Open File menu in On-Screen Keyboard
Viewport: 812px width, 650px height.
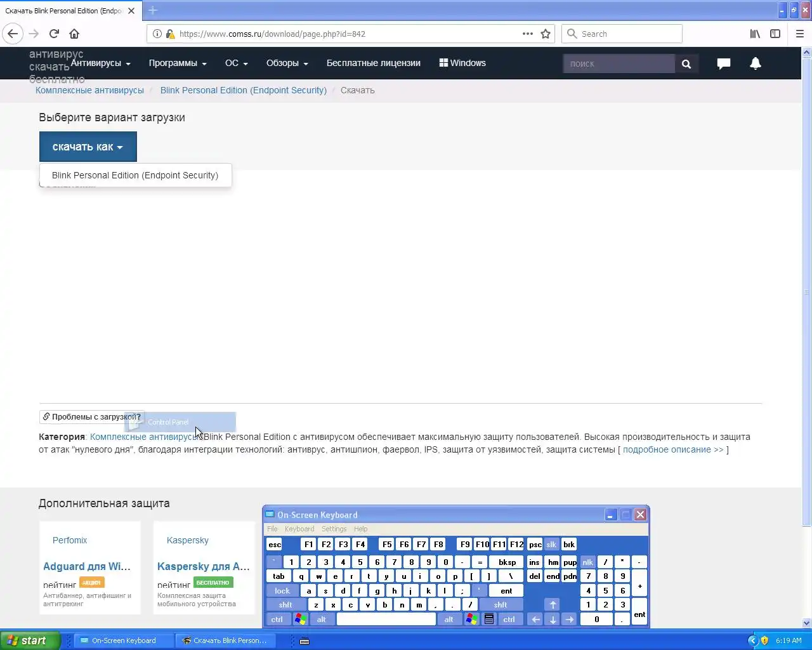[272, 529]
